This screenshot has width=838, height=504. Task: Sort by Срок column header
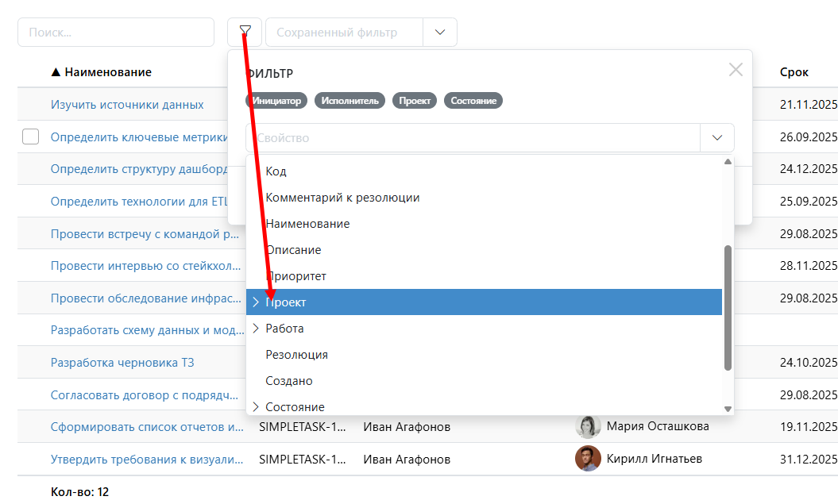point(794,72)
